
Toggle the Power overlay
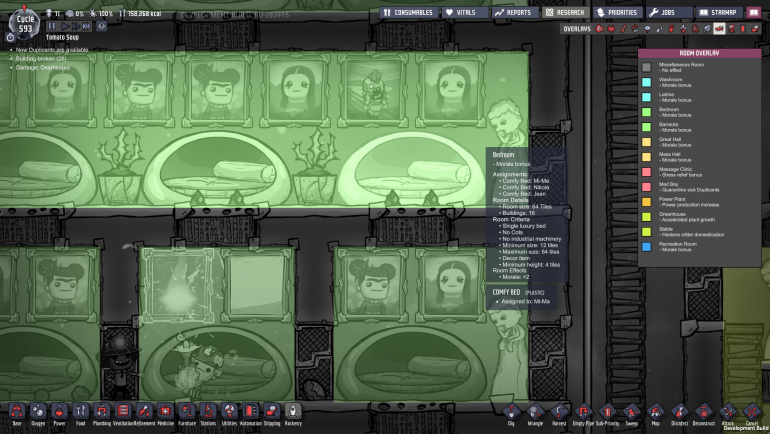611,29
